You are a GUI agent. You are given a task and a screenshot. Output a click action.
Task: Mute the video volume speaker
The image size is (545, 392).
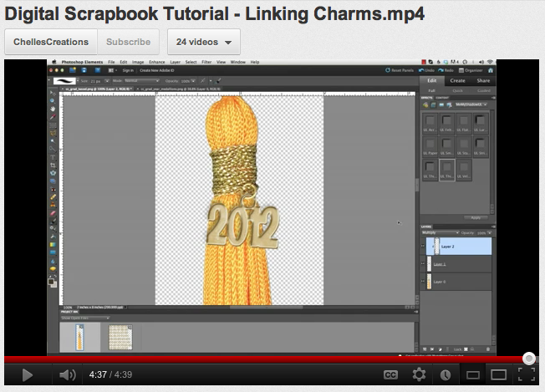68,374
